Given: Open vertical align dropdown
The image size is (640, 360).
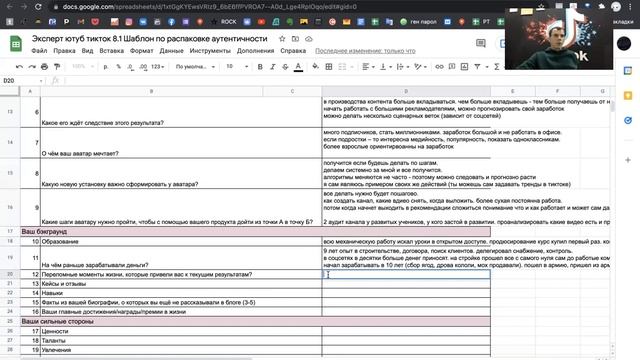Looking at the screenshot, I should pyautogui.click(x=386, y=67).
